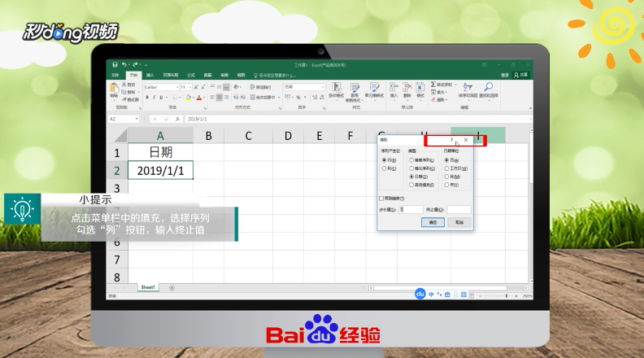This screenshot has width=644, height=358.
Task: Apply bold formatting with B
Action: pos(147,98)
